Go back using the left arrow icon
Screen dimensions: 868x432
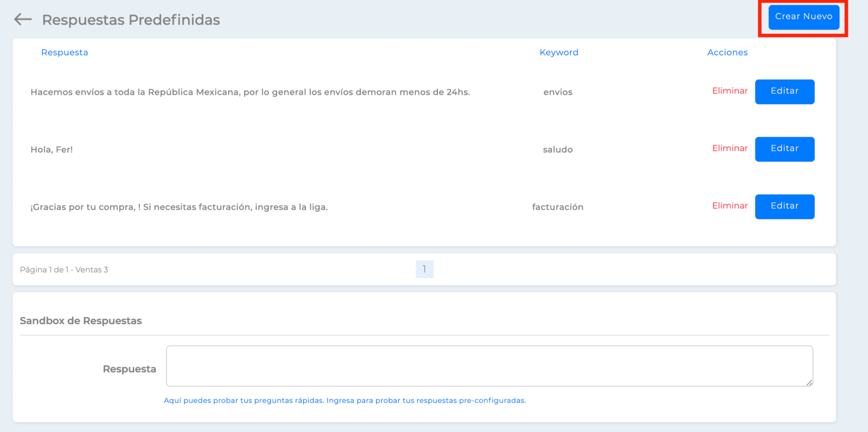click(x=23, y=20)
